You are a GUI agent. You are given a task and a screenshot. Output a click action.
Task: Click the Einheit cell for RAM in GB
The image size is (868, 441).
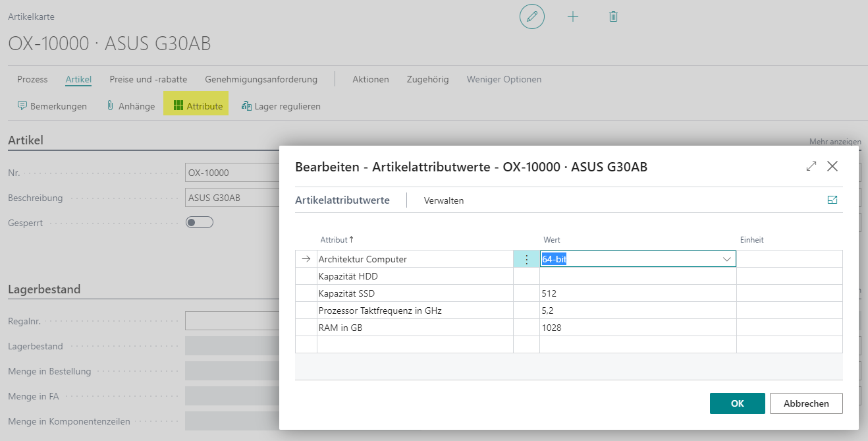pyautogui.click(x=790, y=328)
